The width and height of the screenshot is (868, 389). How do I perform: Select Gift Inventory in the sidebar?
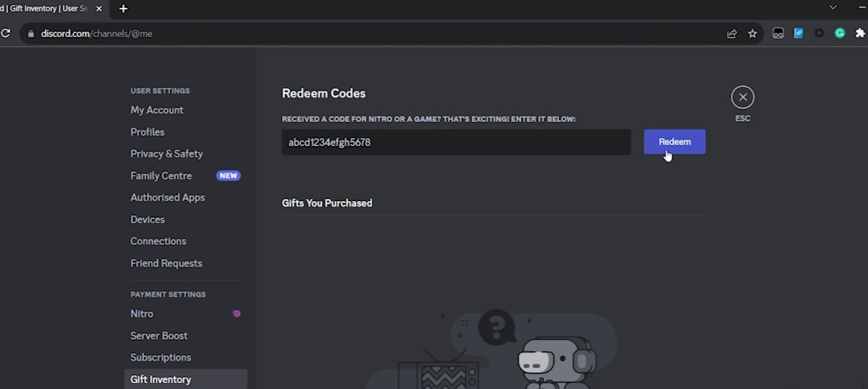click(185, 380)
